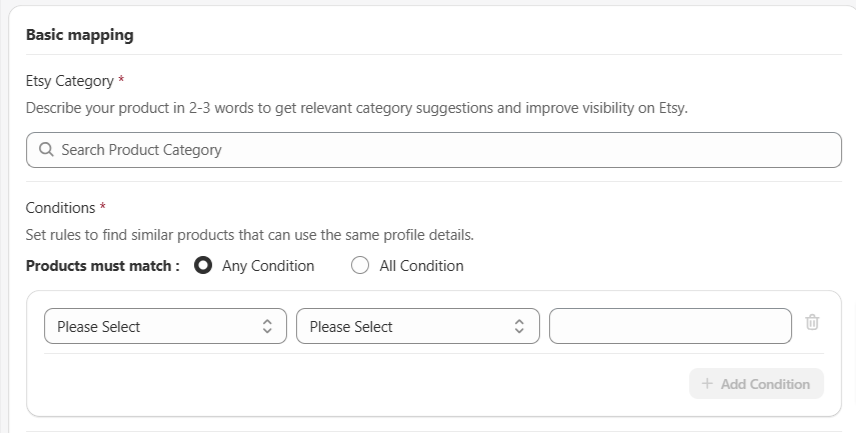Click the All Condition label text
856x433 pixels.
pos(421,266)
